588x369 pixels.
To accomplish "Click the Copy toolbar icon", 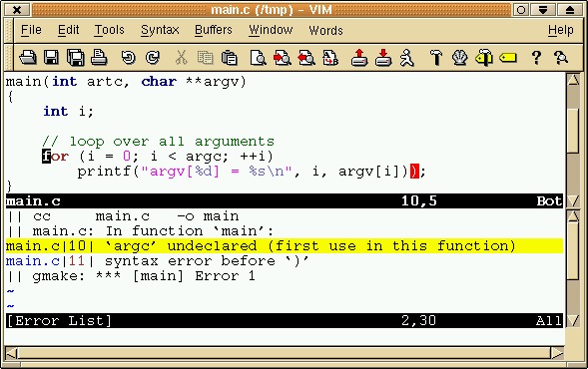I will (205, 58).
